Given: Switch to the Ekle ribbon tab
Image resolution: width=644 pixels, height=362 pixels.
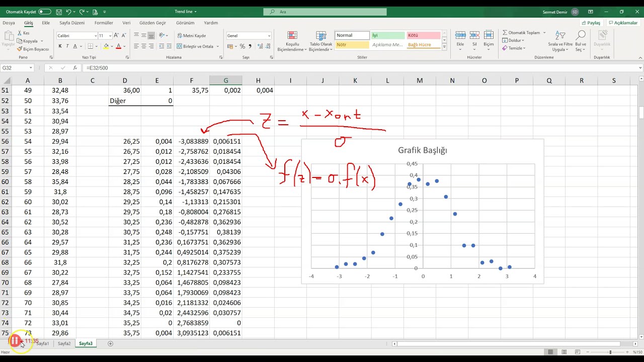Looking at the screenshot, I should [46, 23].
